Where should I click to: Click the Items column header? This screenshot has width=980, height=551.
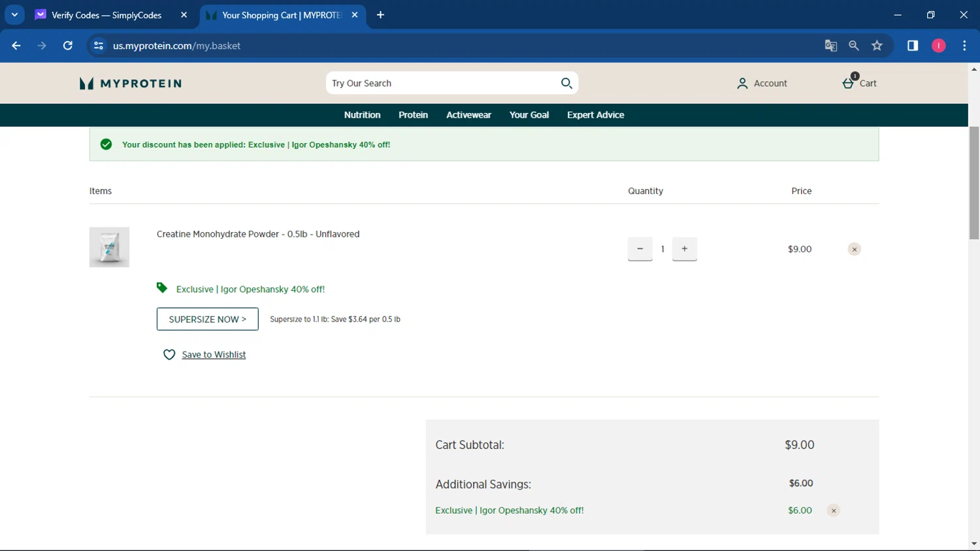pos(101,191)
